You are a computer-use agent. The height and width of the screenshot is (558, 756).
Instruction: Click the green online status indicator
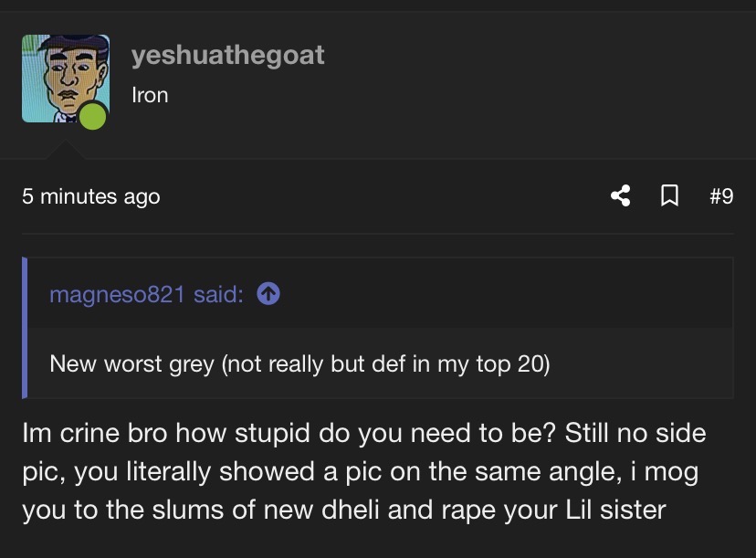(x=92, y=116)
